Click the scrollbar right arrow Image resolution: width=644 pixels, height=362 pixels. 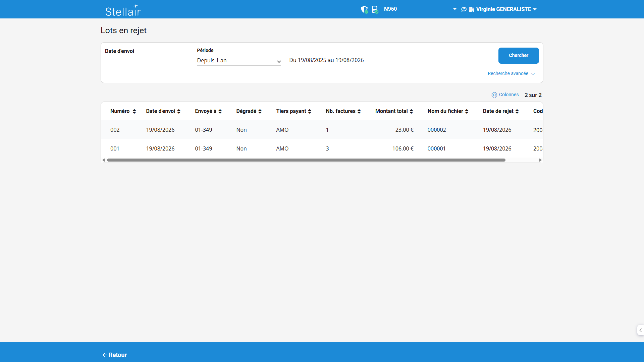click(x=540, y=160)
